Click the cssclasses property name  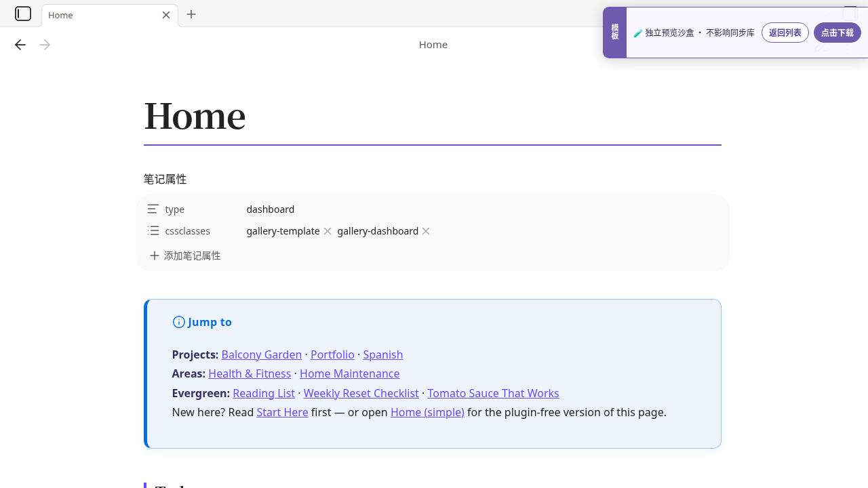(188, 230)
